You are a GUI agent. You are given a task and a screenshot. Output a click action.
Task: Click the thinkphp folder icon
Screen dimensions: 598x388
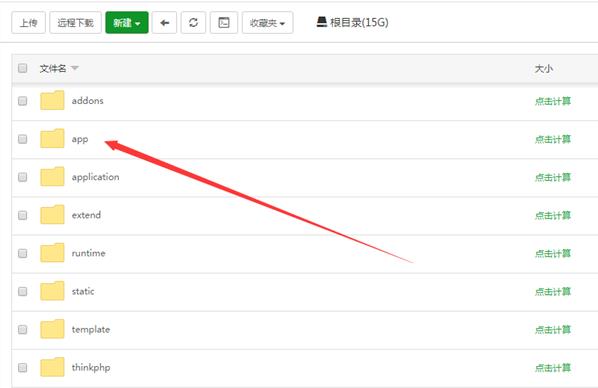tap(52, 367)
